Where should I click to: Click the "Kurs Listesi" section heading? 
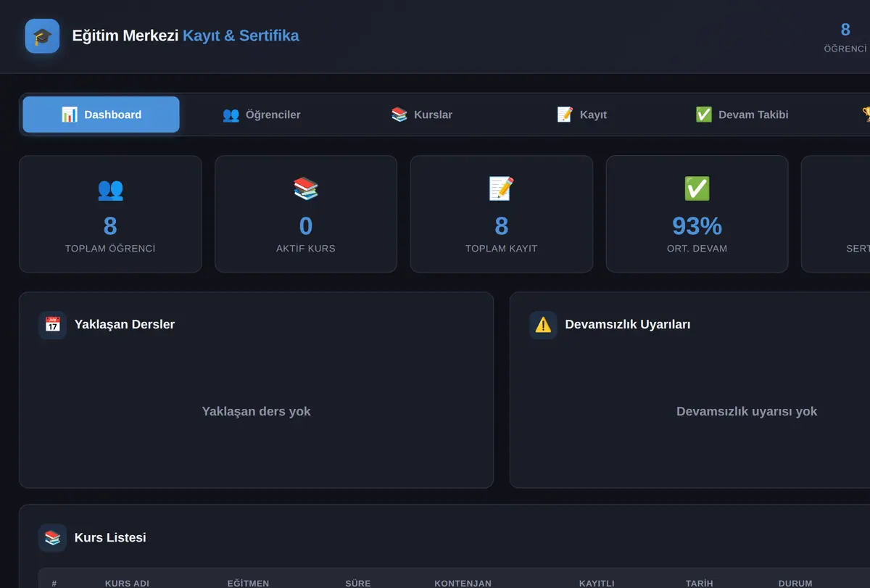coord(110,538)
